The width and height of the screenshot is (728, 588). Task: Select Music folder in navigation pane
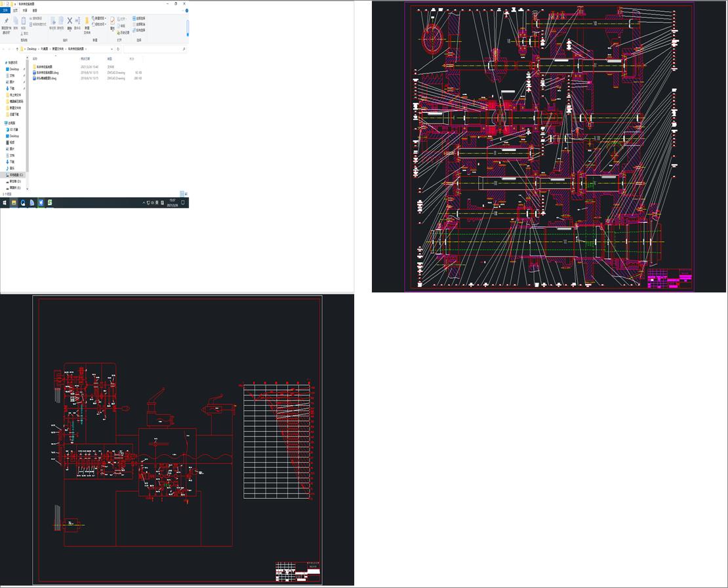pyautogui.click(x=10, y=168)
